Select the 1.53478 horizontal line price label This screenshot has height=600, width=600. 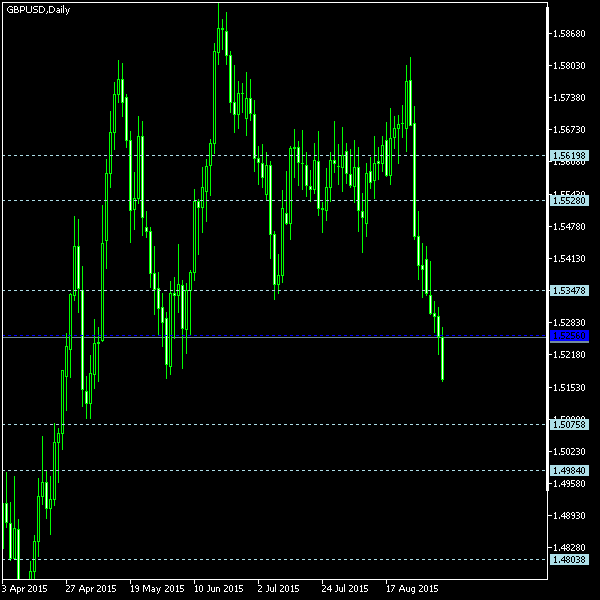coord(569,291)
